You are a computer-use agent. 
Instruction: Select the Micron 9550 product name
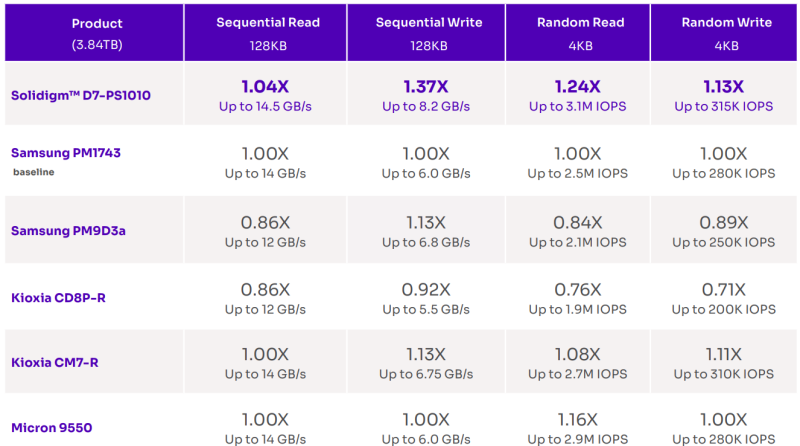(x=52, y=428)
